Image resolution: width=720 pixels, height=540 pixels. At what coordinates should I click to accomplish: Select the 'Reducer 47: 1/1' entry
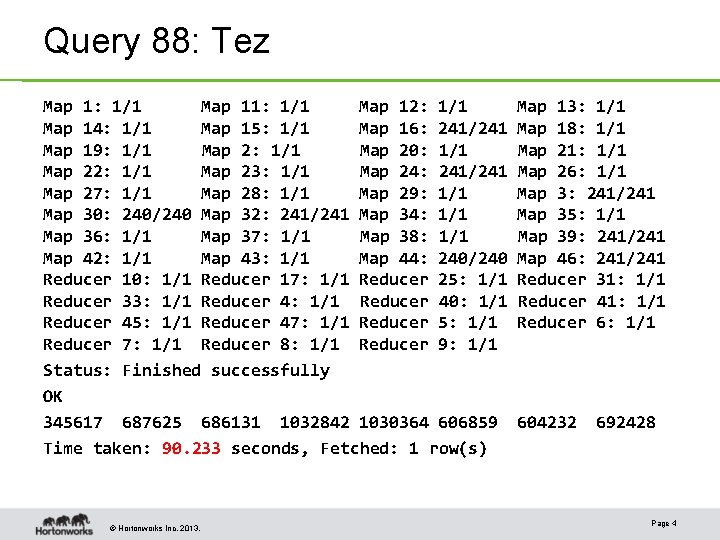click(x=275, y=323)
